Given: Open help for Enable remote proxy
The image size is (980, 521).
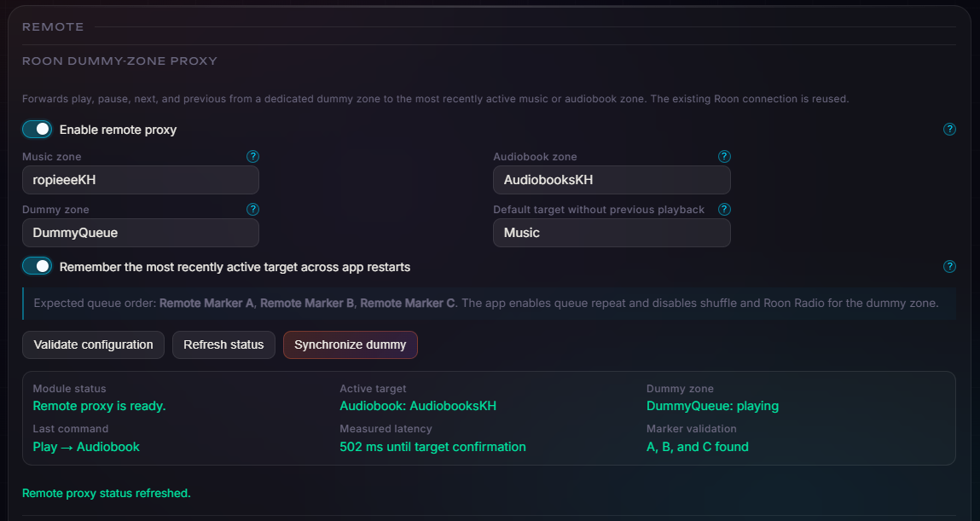Looking at the screenshot, I should click(949, 130).
